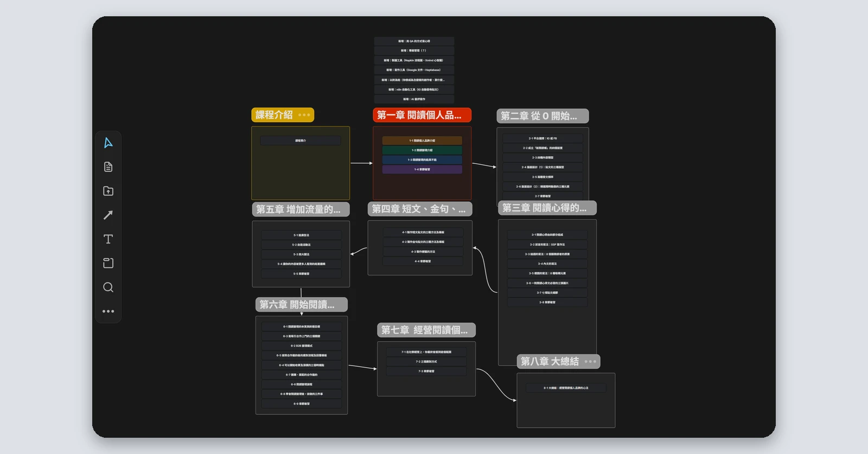Open the card inside the 課程介紹 section
This screenshot has height=454, width=868.
click(x=301, y=140)
